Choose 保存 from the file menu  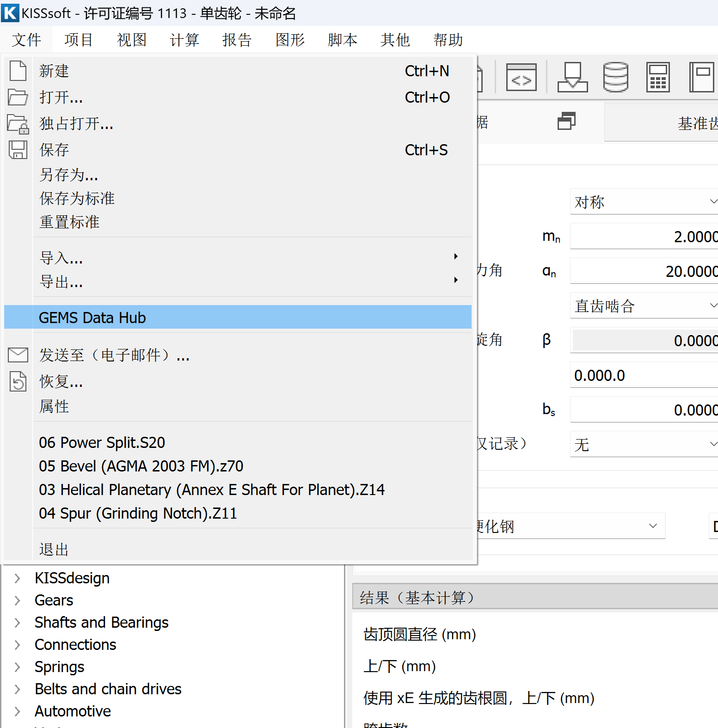click(x=238, y=150)
